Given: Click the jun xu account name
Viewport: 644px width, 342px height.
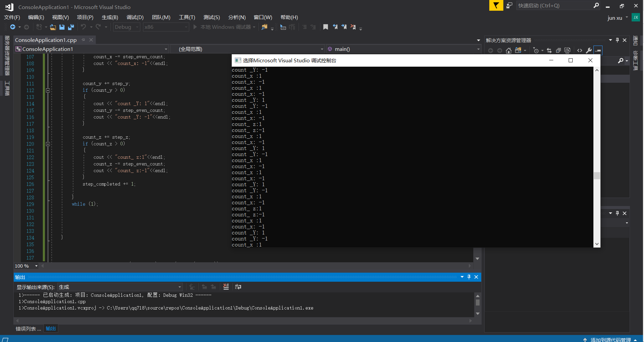Looking at the screenshot, I should click(615, 18).
